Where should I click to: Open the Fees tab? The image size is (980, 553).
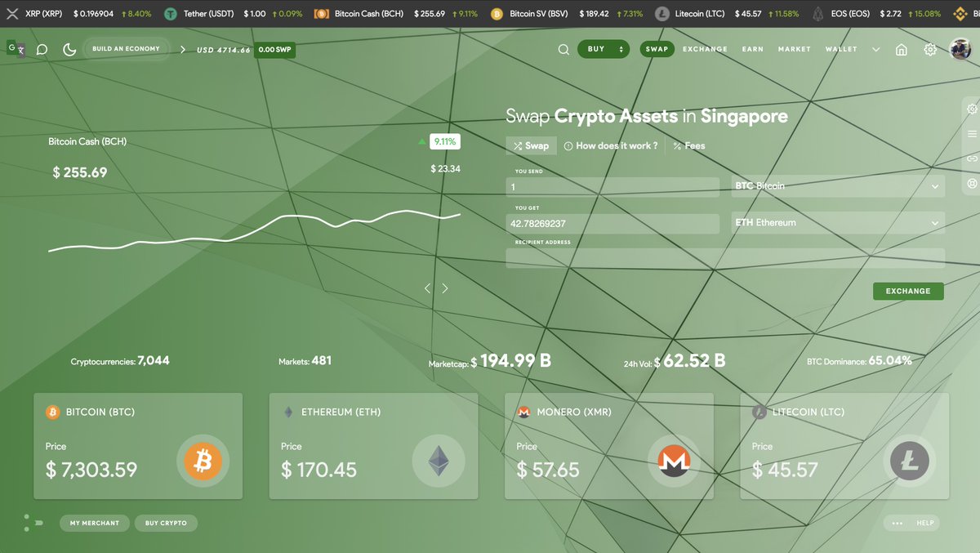point(688,145)
